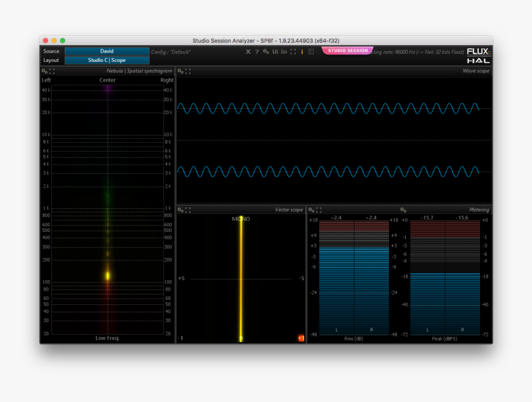The width and height of the screenshot is (532, 402).
Task: Expand the Wave scope panel to fullscreen
Action: [188, 71]
